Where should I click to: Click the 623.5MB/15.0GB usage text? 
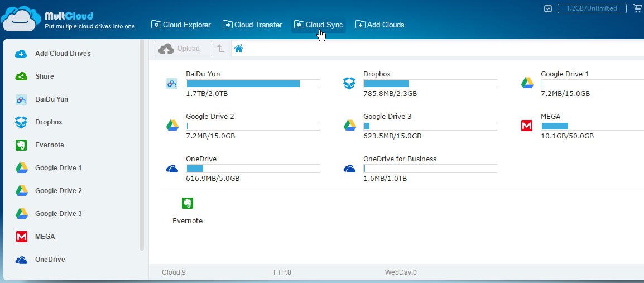coord(392,136)
